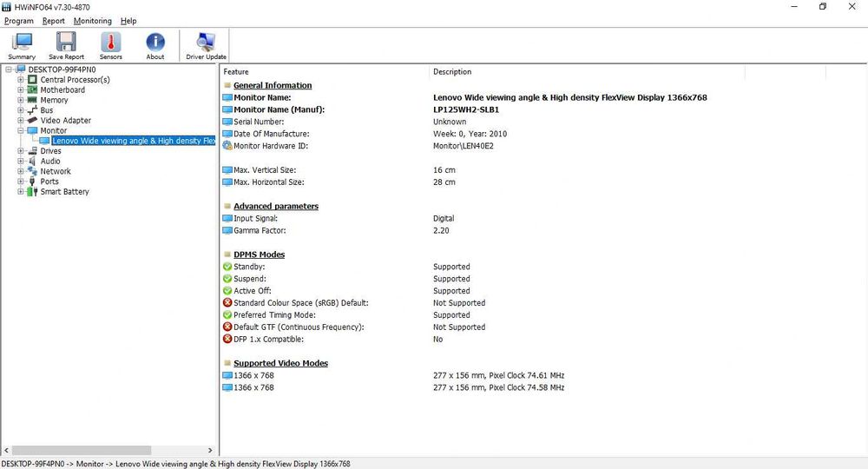Screen dimensions: 868x469
Task: Click the Smart Battery icon
Action: (x=32, y=192)
